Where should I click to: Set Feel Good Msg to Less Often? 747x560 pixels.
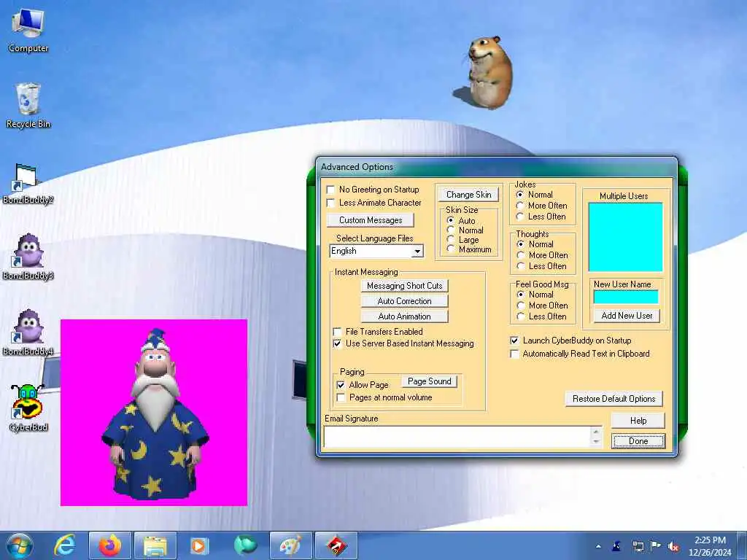click(x=521, y=316)
